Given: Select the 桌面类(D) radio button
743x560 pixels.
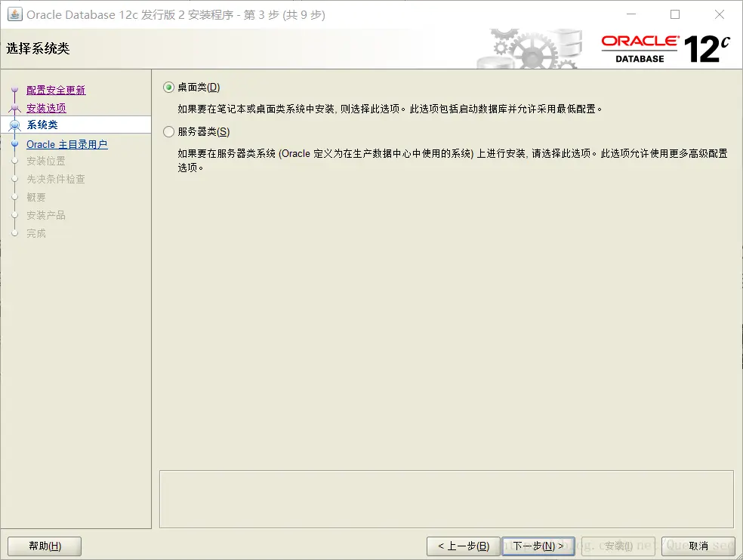Looking at the screenshot, I should point(168,88).
